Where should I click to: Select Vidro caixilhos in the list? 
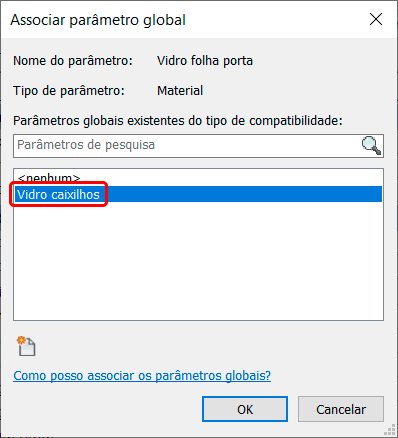click(x=59, y=194)
